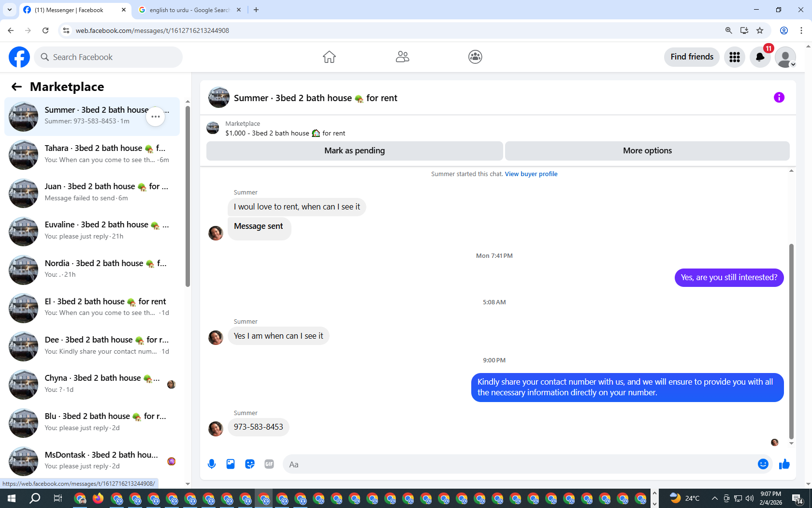Click the Find friends button
812x508 pixels.
[692, 57]
